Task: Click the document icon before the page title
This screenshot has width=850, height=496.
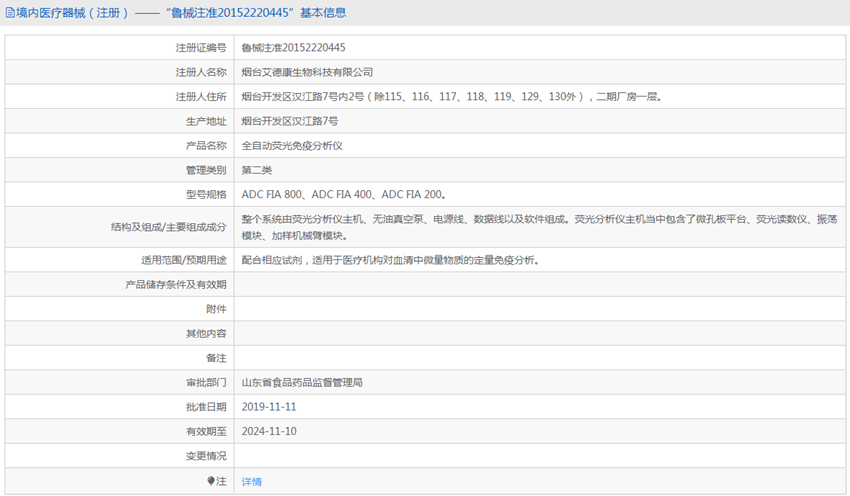Action: point(10,12)
